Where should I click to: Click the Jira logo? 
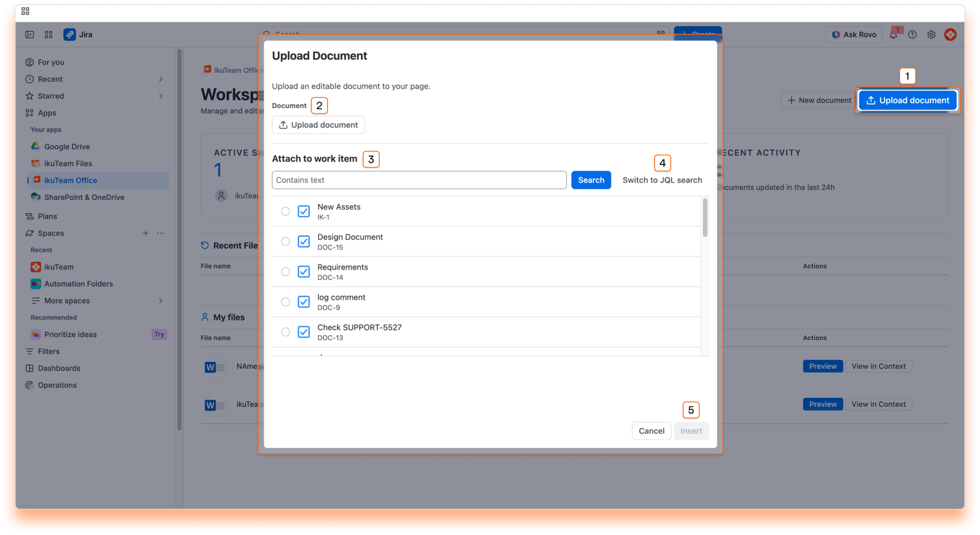pos(78,34)
